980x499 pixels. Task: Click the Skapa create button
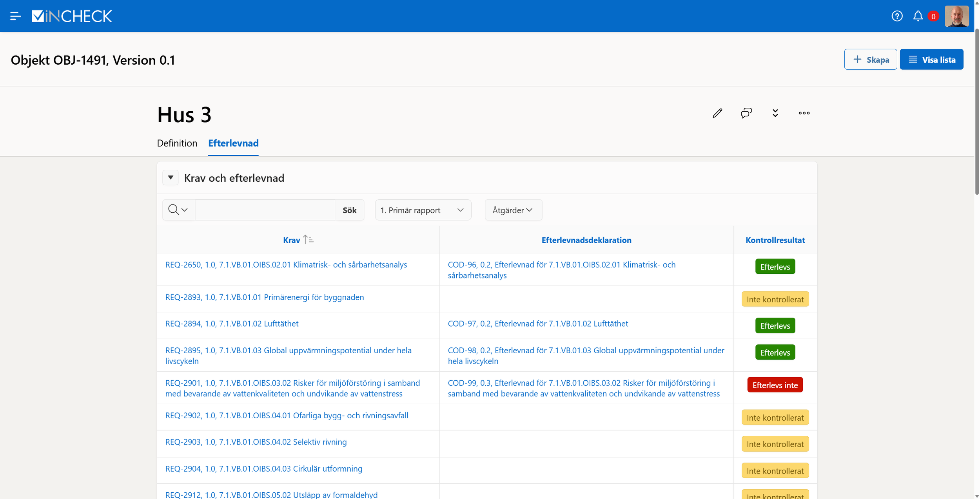(x=870, y=60)
